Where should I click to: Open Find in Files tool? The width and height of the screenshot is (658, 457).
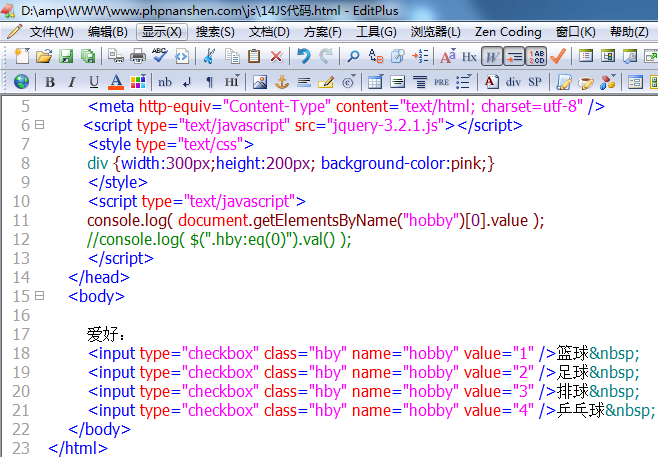pyautogui.click(x=397, y=56)
